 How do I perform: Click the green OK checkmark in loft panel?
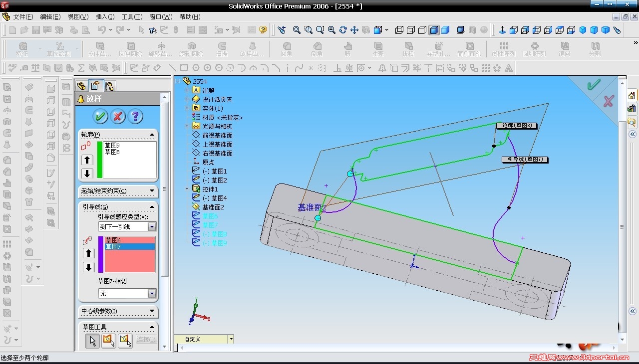coord(100,117)
